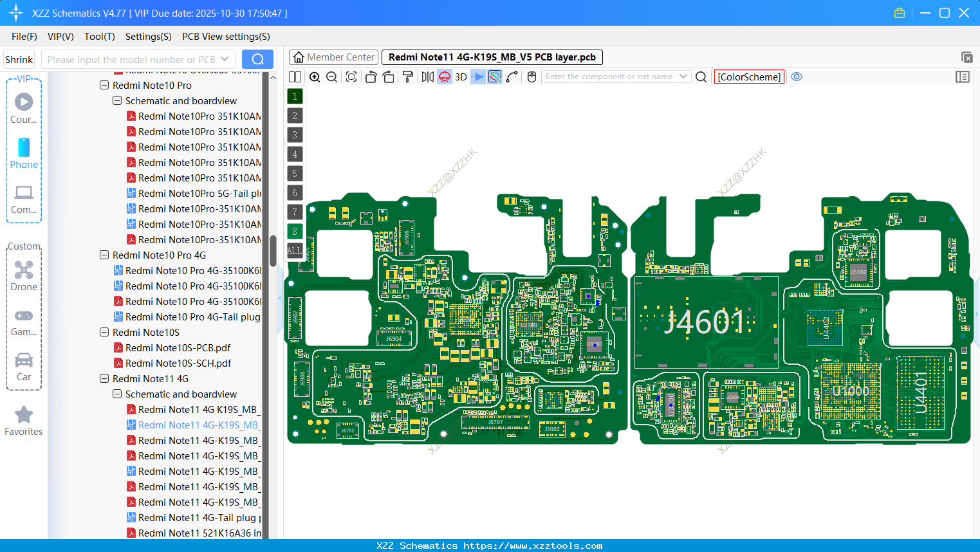Open the right side panel icon
Screen dimensions: 980x552
[963, 77]
